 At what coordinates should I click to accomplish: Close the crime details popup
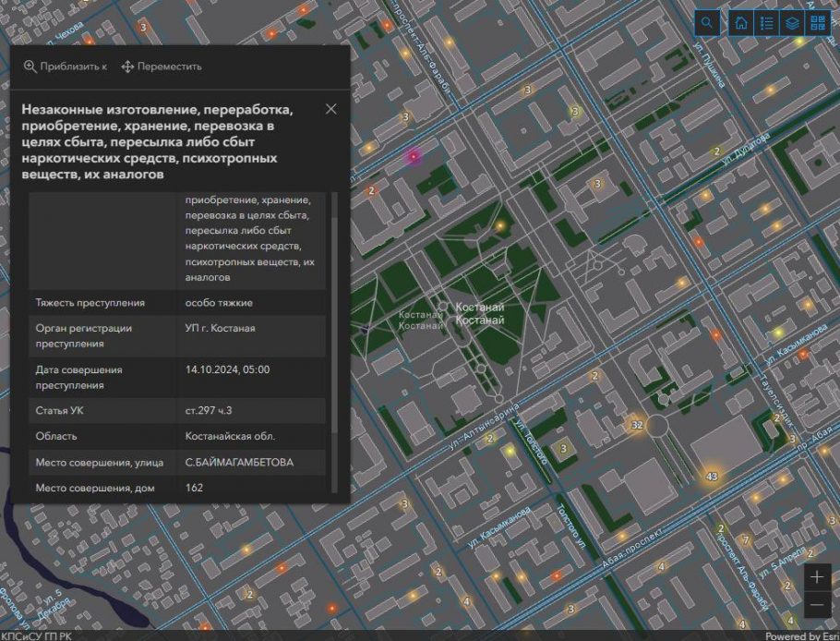[x=331, y=109]
